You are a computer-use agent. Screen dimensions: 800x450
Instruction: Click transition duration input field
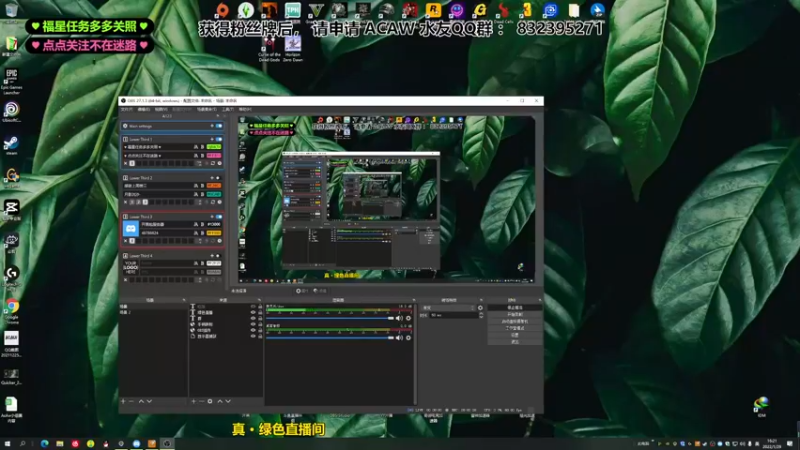(454, 315)
